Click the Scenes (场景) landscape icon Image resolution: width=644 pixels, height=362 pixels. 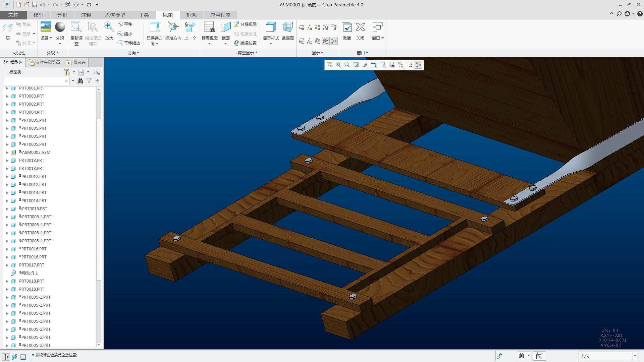click(46, 27)
